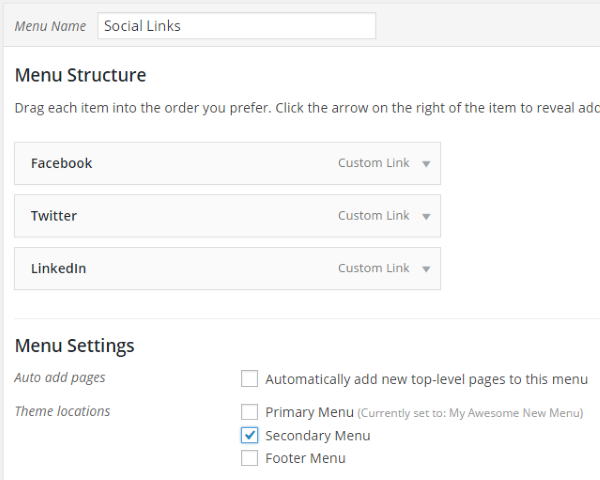Click the Menu Name input field
The height and width of the screenshot is (480, 600).
pos(236,26)
